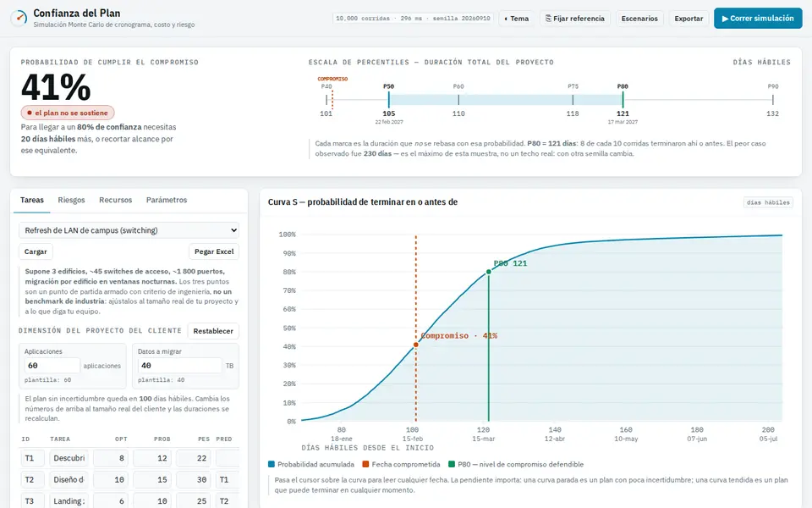Click the 'Landing' task name field
This screenshot has height=508, width=812.
(x=69, y=500)
